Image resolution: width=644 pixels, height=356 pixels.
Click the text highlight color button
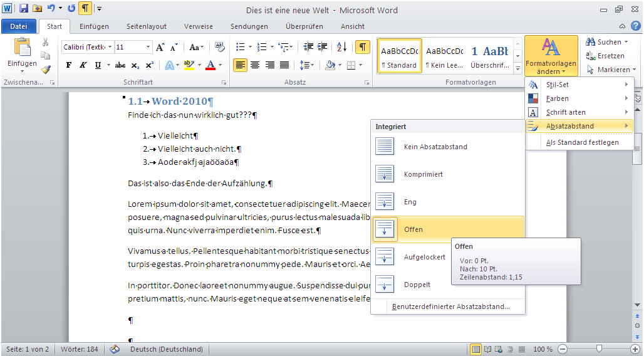[189, 65]
